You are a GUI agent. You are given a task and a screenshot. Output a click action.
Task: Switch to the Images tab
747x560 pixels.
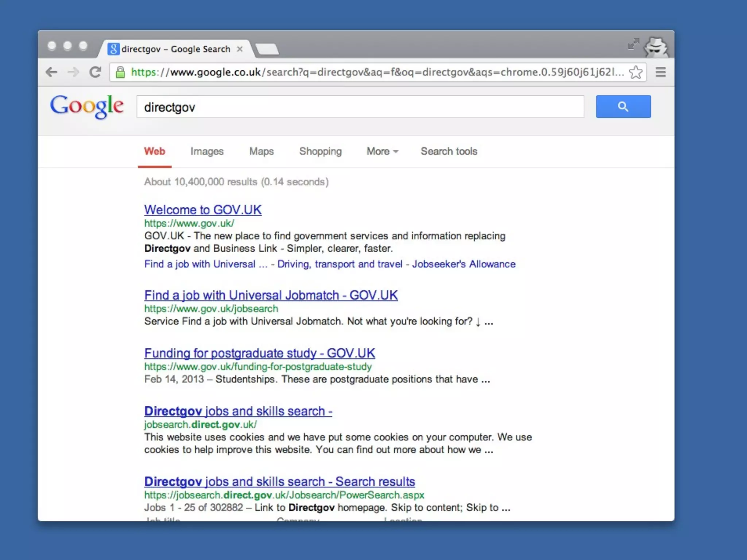207,151
